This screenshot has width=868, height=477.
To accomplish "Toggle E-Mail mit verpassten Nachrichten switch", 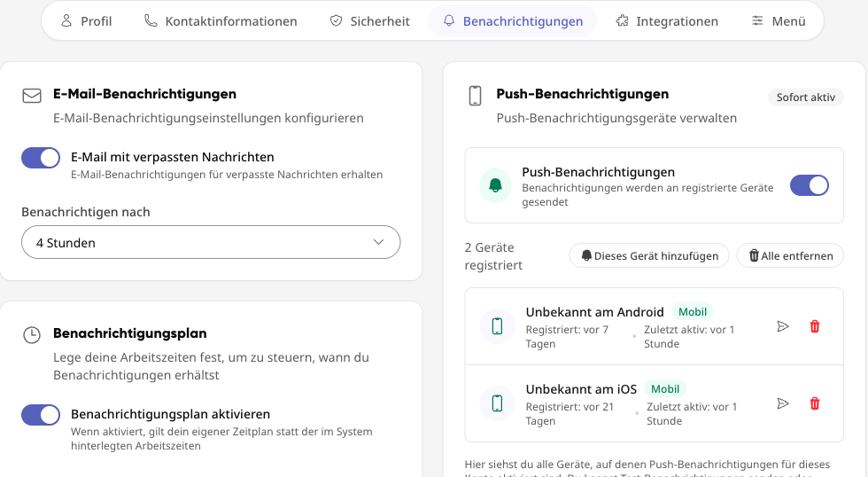I will [x=41, y=158].
